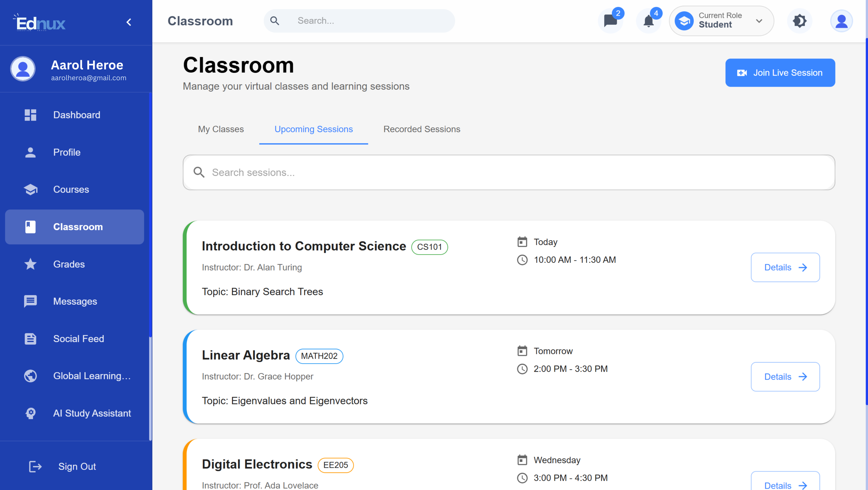Open chat messages showing 2 unread
The image size is (868, 490).
click(610, 21)
